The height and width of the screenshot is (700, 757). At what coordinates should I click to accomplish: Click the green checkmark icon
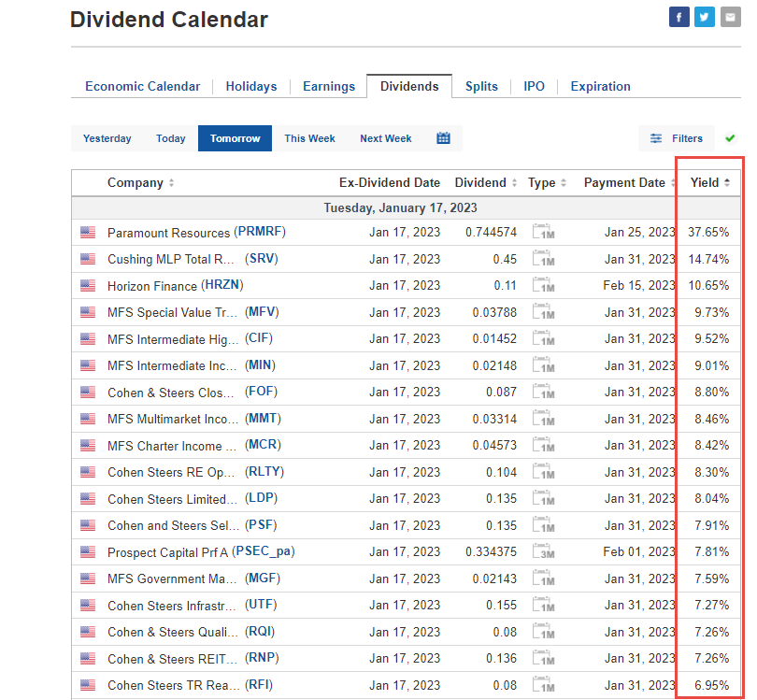(730, 138)
